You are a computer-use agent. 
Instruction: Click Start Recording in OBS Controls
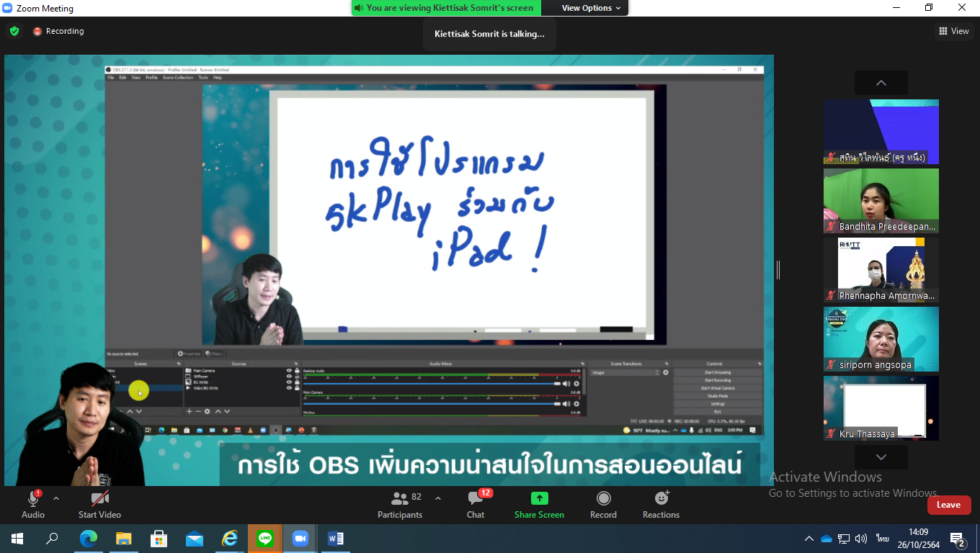point(718,380)
